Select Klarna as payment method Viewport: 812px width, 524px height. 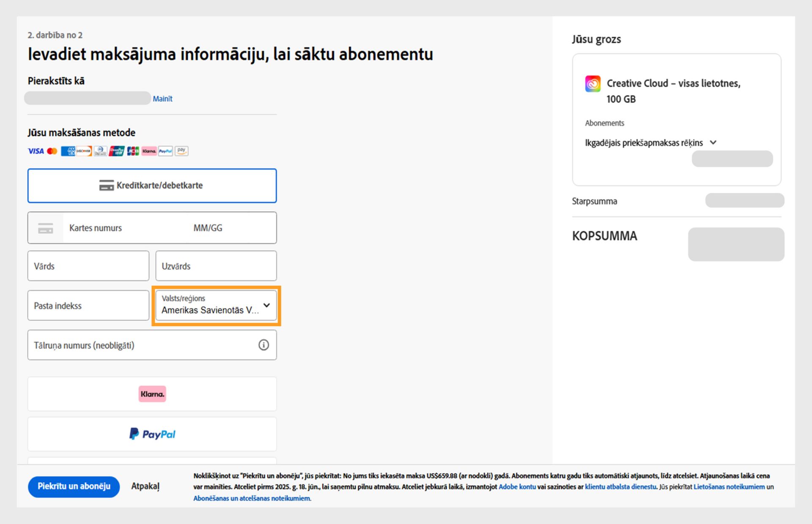152,394
